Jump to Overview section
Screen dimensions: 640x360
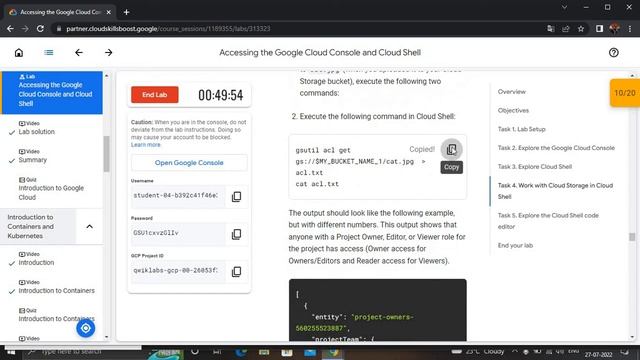[511, 92]
